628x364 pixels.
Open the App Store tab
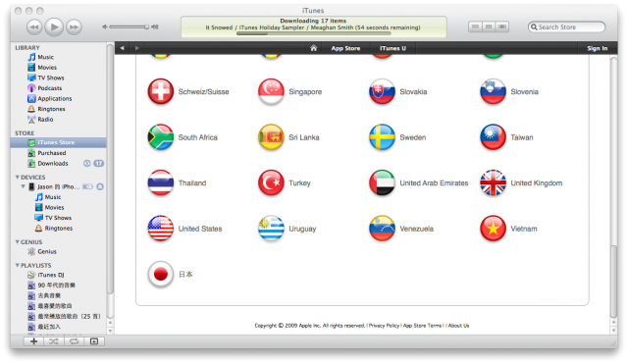[345, 48]
